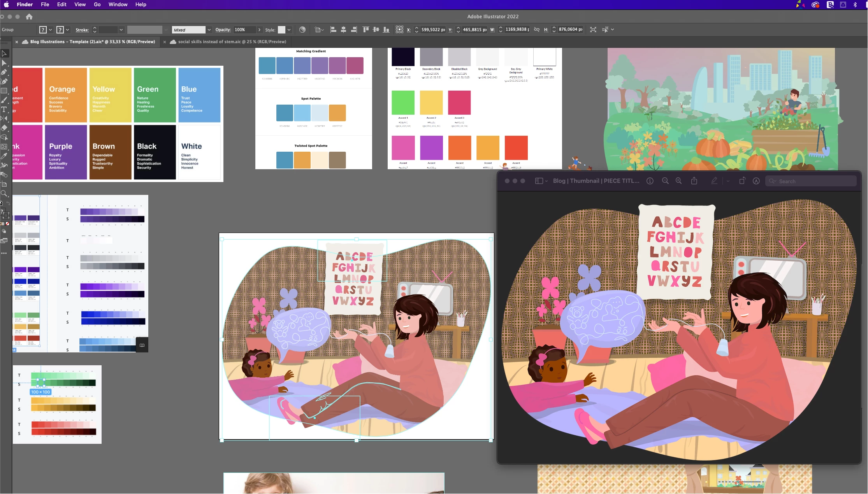Click the Opacity label link
This screenshot has height=494, width=868.
[223, 30]
